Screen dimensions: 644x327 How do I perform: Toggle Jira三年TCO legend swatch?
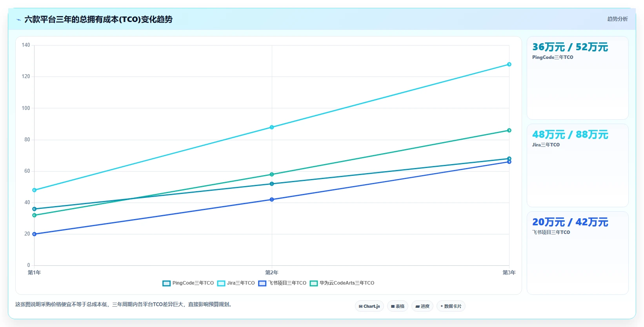pyautogui.click(x=221, y=283)
